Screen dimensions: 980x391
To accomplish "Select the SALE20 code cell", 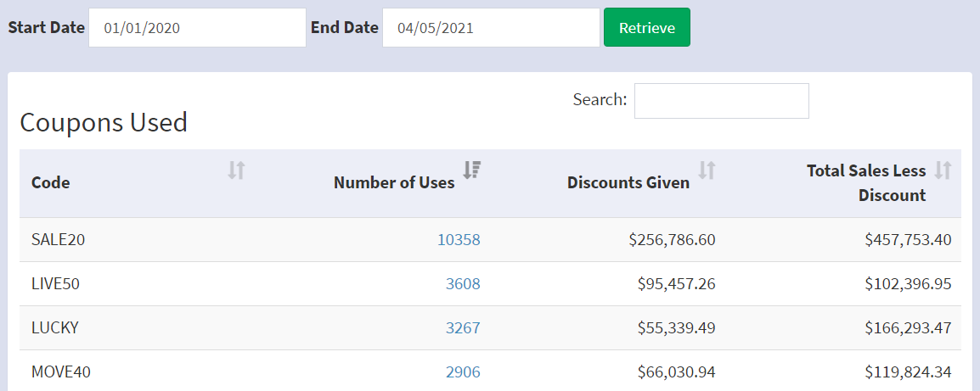I will [58, 240].
